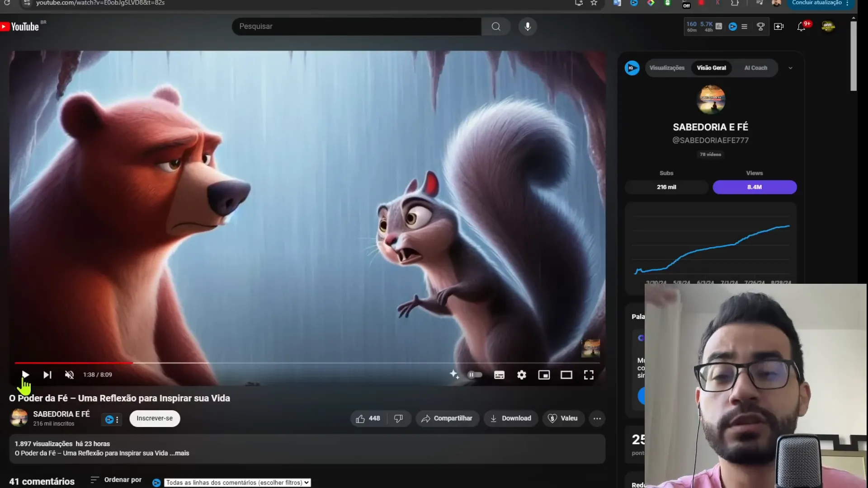
Task: Open the vidIQ trophy icon
Action: (x=760, y=27)
